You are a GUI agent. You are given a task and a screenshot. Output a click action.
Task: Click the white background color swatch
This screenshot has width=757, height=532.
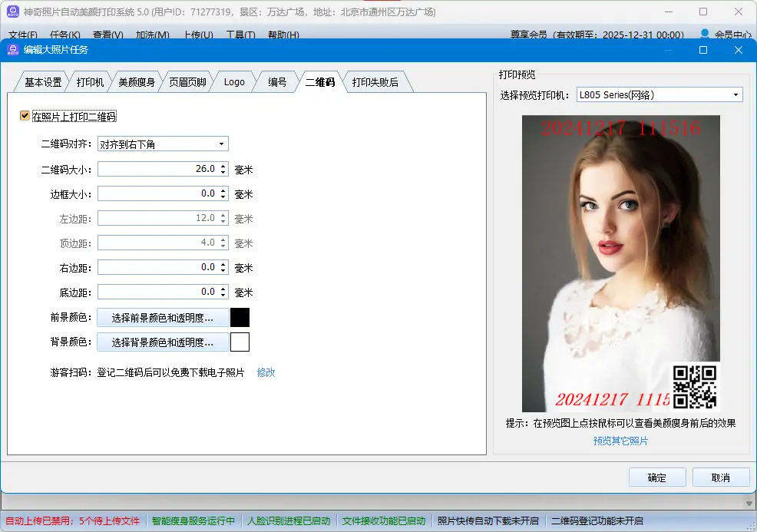[x=240, y=342]
